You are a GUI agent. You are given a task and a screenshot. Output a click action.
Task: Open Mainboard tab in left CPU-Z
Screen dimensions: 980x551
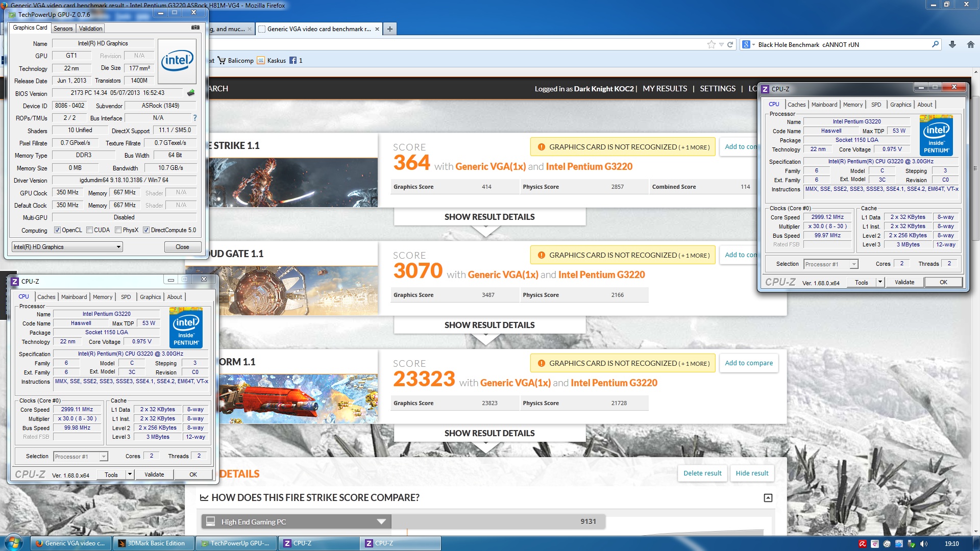coord(74,297)
